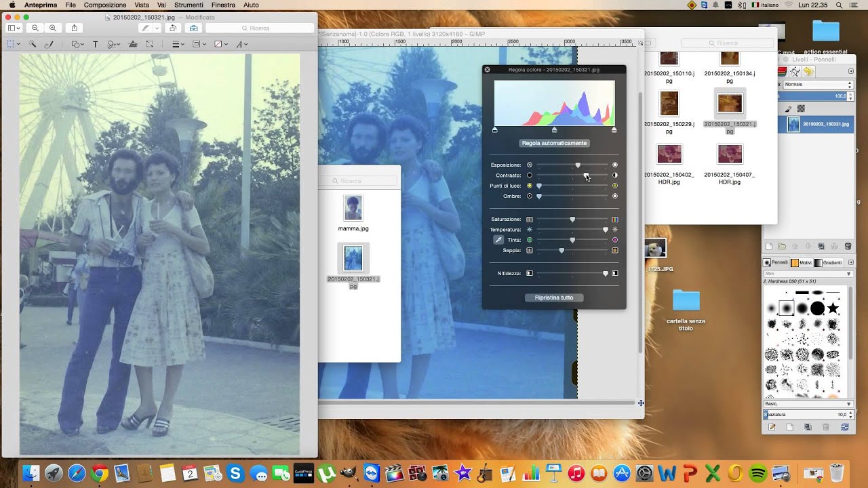
Task: Click the Contrasto slider handle
Action: point(586,176)
